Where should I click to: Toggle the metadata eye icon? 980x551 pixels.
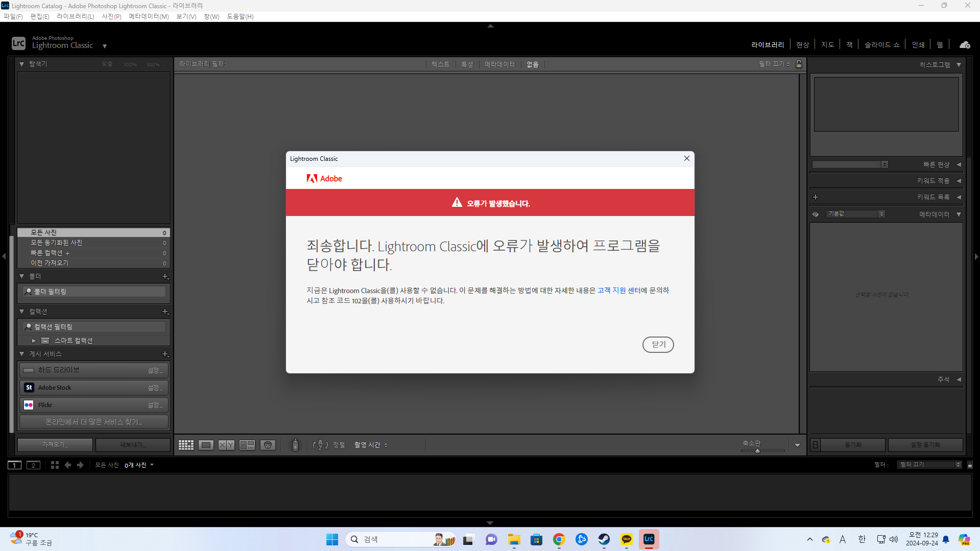pos(815,214)
